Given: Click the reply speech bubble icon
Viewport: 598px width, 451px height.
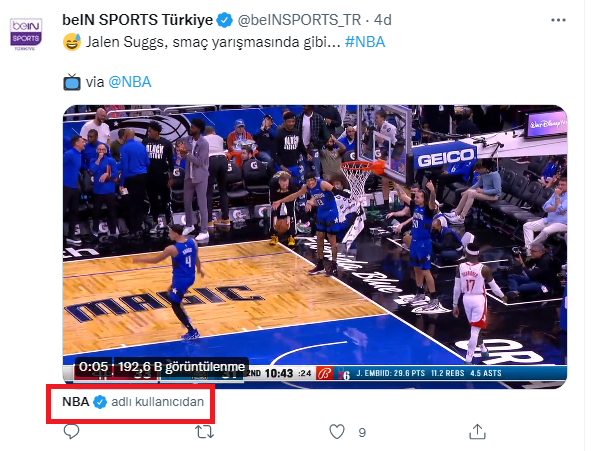Looking at the screenshot, I should [71, 431].
